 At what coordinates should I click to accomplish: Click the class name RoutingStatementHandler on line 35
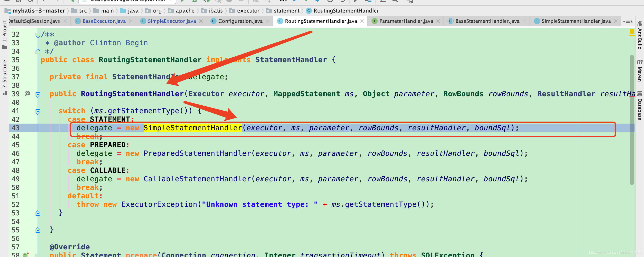click(150, 60)
